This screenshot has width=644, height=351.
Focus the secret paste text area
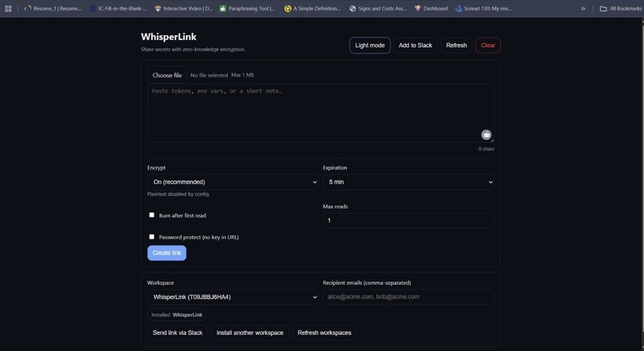click(320, 113)
